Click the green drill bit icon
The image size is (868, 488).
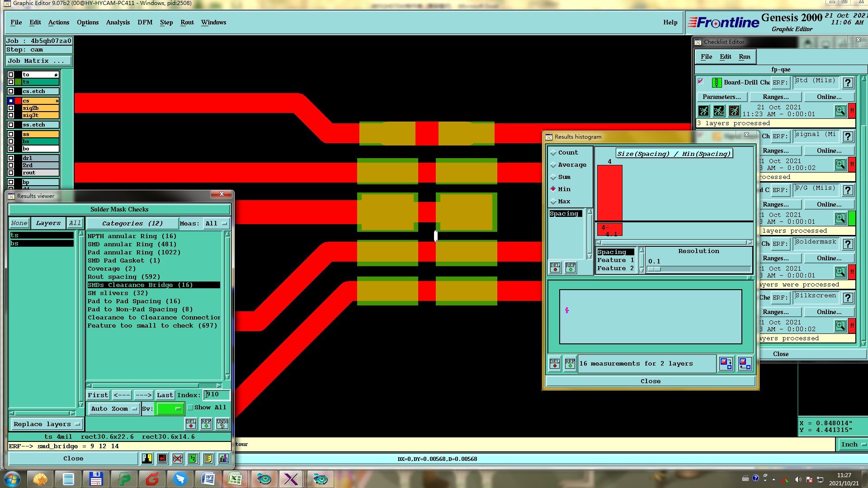[x=717, y=83]
